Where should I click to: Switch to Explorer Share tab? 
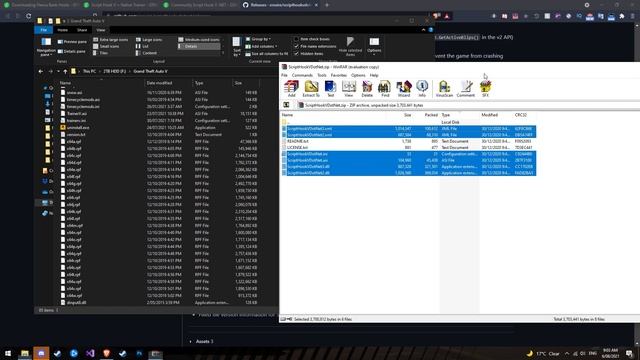82,30
